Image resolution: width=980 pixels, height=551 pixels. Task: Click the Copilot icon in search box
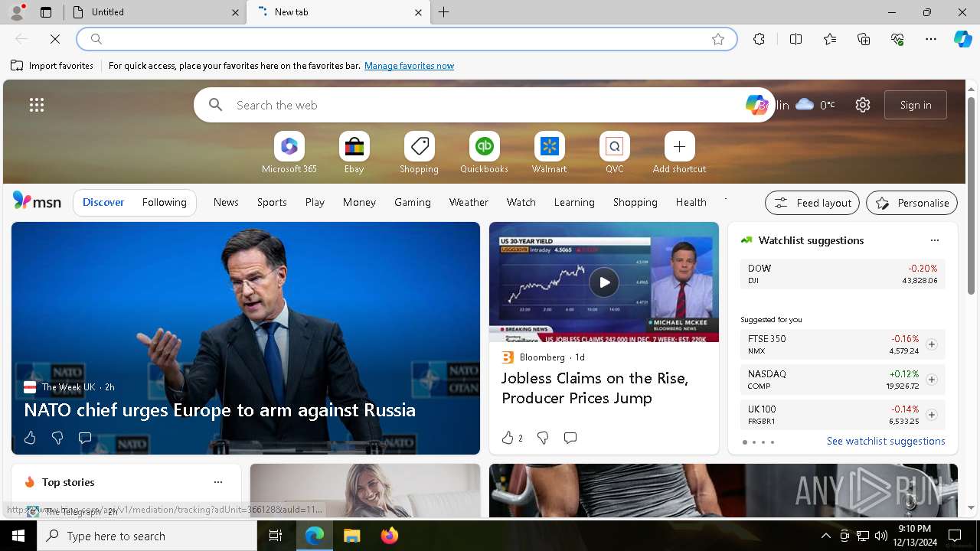point(756,105)
